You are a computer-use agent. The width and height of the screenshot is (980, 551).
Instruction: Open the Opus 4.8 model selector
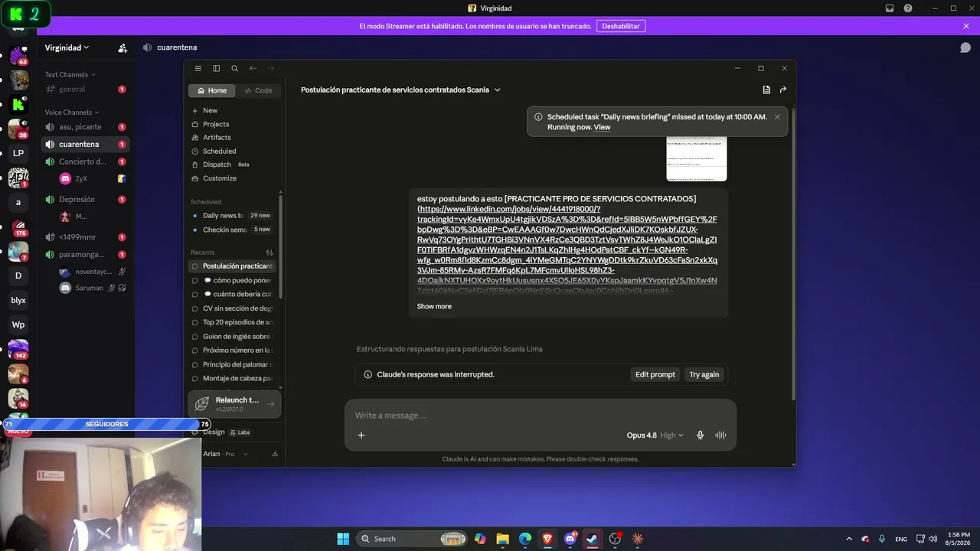point(655,435)
